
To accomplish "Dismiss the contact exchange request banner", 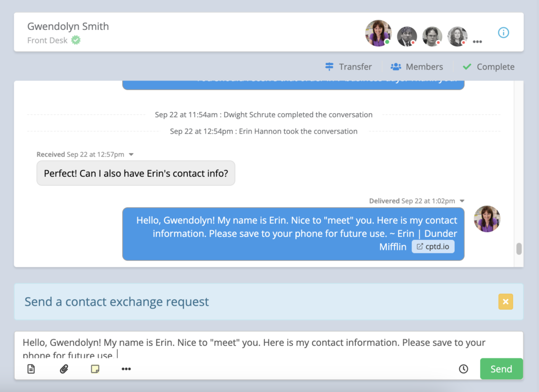I will (x=505, y=301).
